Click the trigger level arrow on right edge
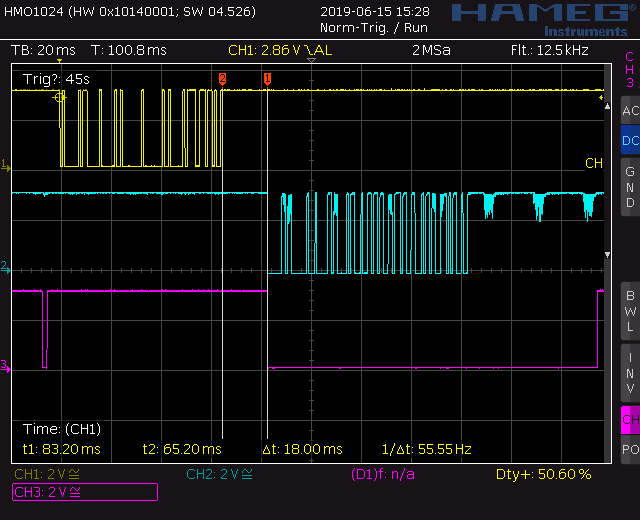This screenshot has width=640, height=520. point(603,98)
